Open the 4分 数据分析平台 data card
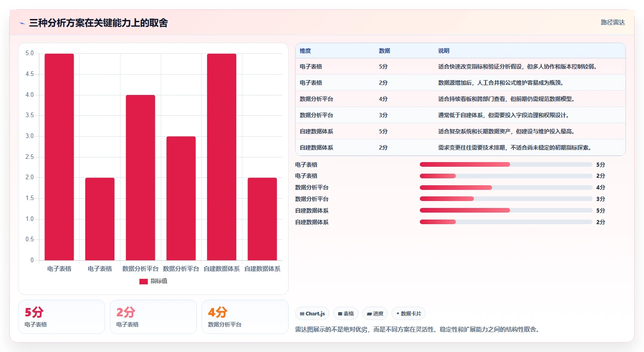The width and height of the screenshot is (644, 352). 245,317
